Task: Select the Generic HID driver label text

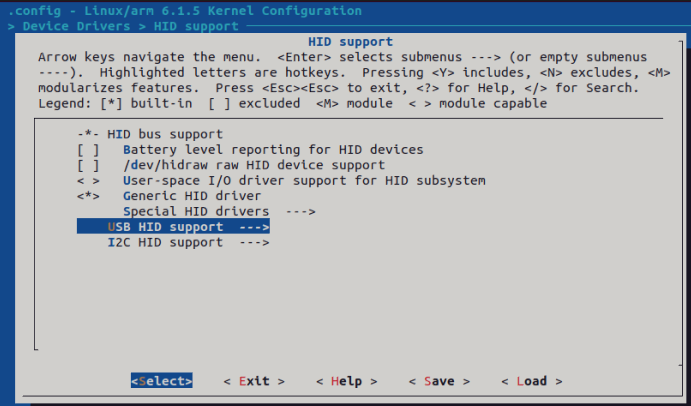Action: 192,196
